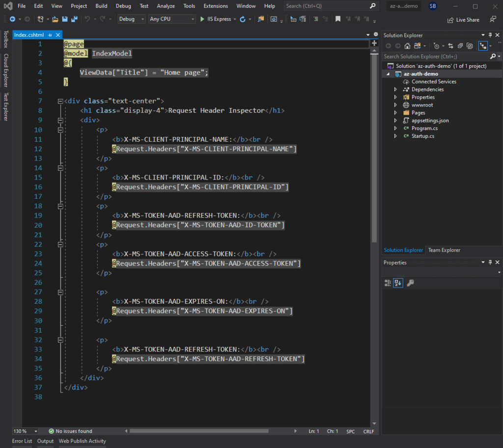The width and height of the screenshot is (503, 448).
Task: Save the current file with the disk icon
Action: 65,19
